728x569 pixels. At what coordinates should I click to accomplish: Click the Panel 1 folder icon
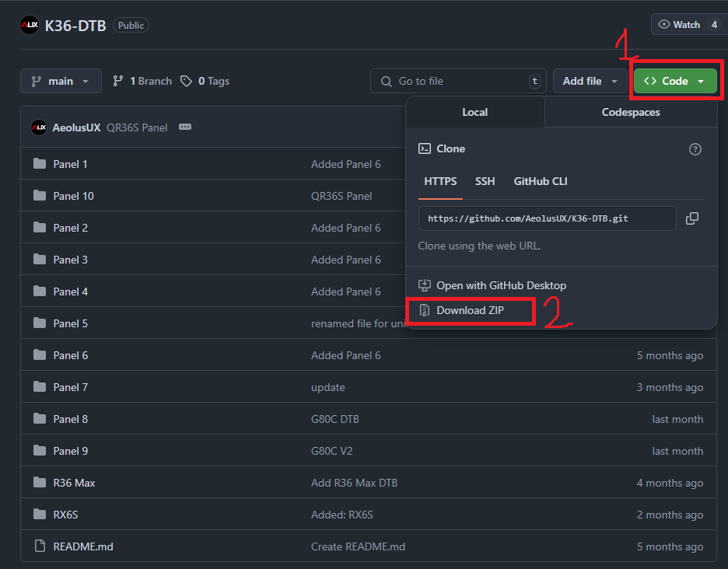[40, 163]
